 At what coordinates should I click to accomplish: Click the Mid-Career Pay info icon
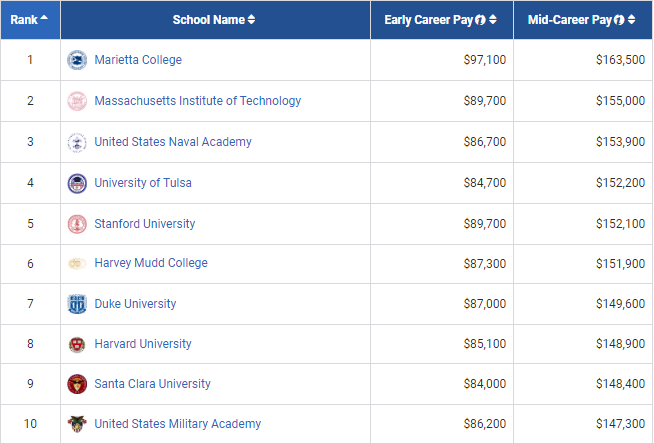[x=621, y=20]
